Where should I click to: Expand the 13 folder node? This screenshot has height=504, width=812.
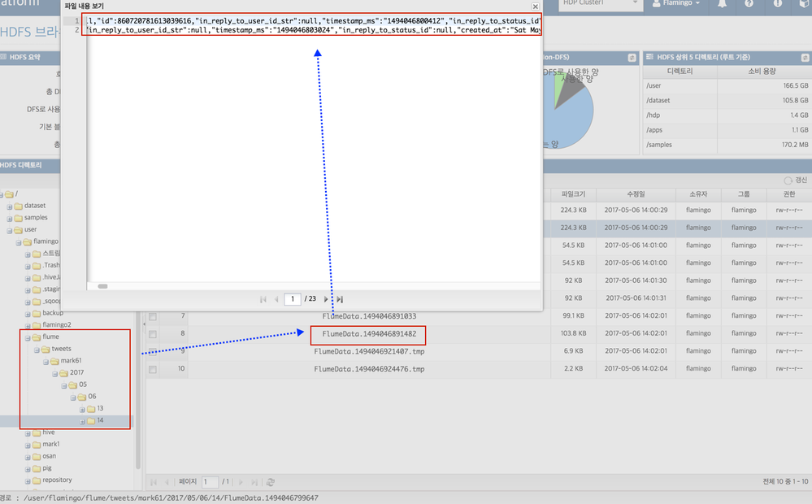82,409
